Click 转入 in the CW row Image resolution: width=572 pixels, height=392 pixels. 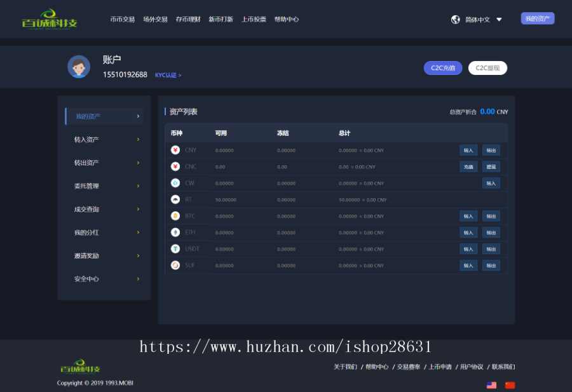(491, 183)
